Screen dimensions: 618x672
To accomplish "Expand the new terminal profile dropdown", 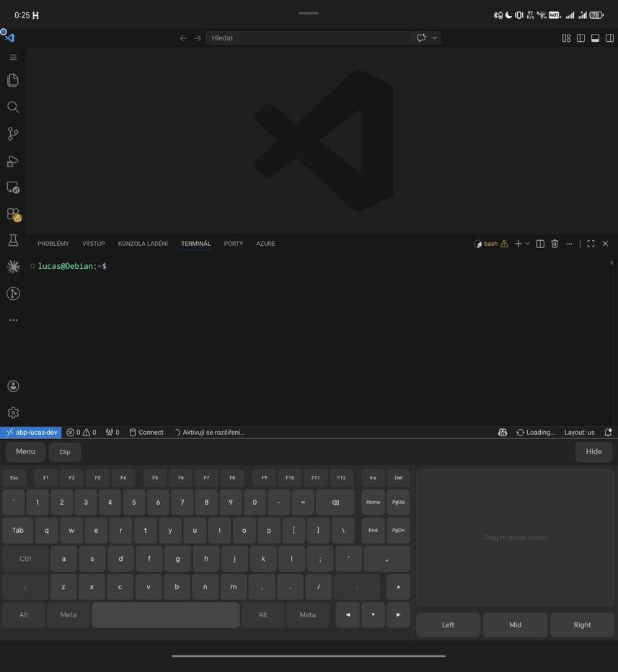I will (528, 244).
